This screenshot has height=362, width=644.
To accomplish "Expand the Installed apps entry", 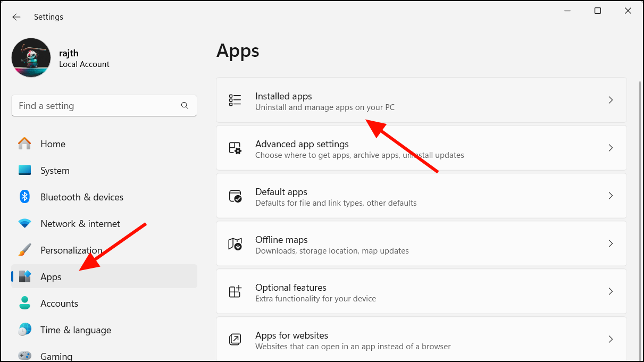I will (610, 99).
